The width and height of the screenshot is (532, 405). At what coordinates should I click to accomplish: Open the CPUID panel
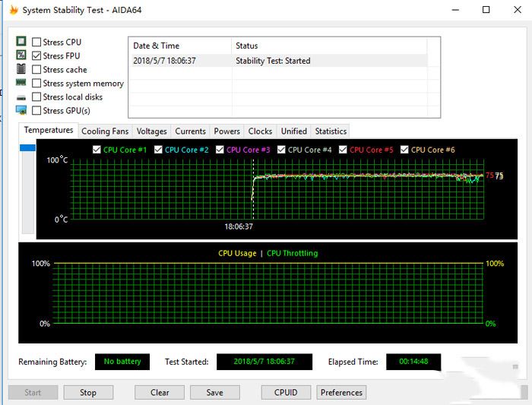tap(286, 392)
